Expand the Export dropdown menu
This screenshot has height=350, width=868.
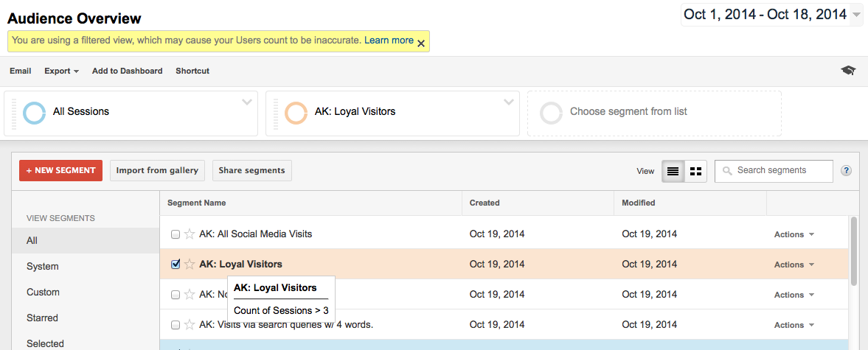coord(62,71)
